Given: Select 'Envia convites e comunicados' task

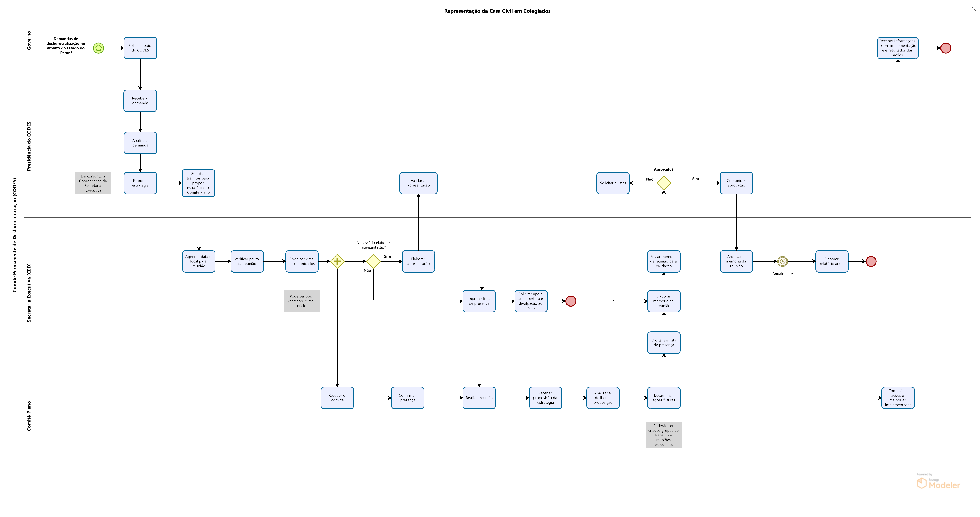Looking at the screenshot, I should [x=302, y=261].
